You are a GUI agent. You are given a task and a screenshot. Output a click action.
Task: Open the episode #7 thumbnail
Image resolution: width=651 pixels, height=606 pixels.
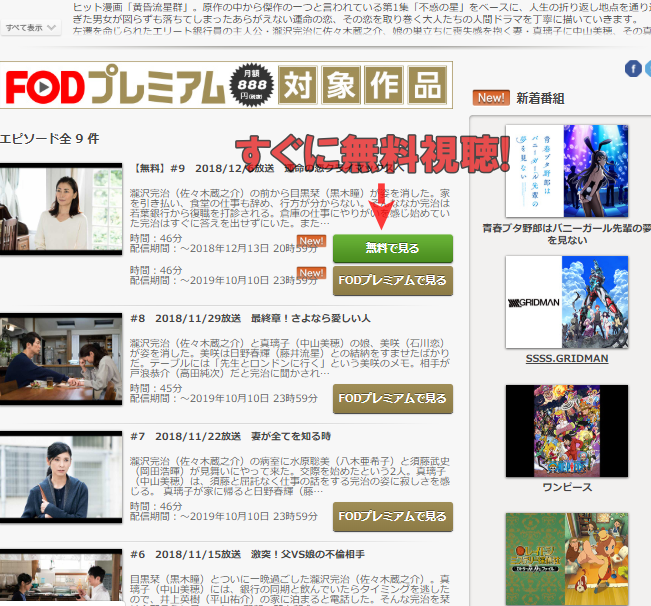tap(61, 477)
